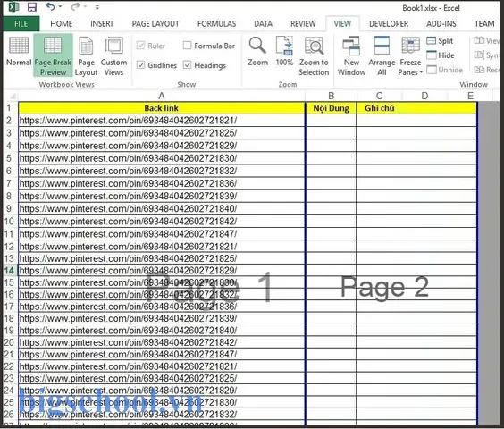Screen dimensions: 504x429
Task: Click the 'Nội Dung' header cell
Action: [x=331, y=108]
